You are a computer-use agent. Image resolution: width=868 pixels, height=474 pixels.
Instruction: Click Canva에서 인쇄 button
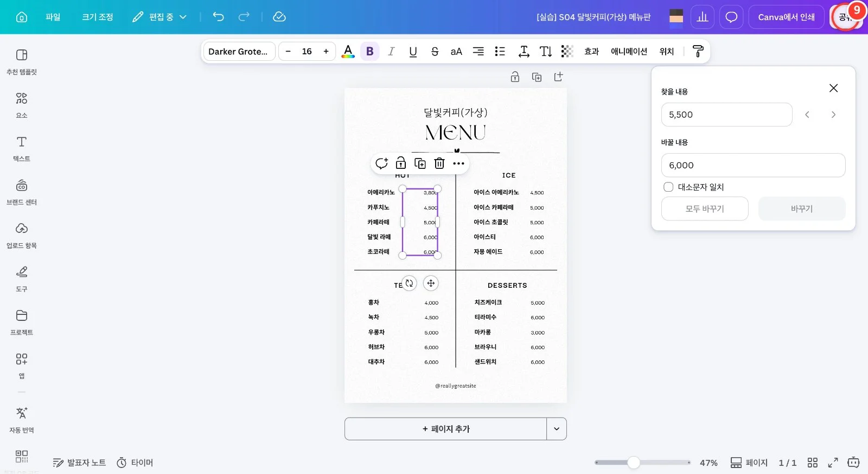[x=786, y=17]
